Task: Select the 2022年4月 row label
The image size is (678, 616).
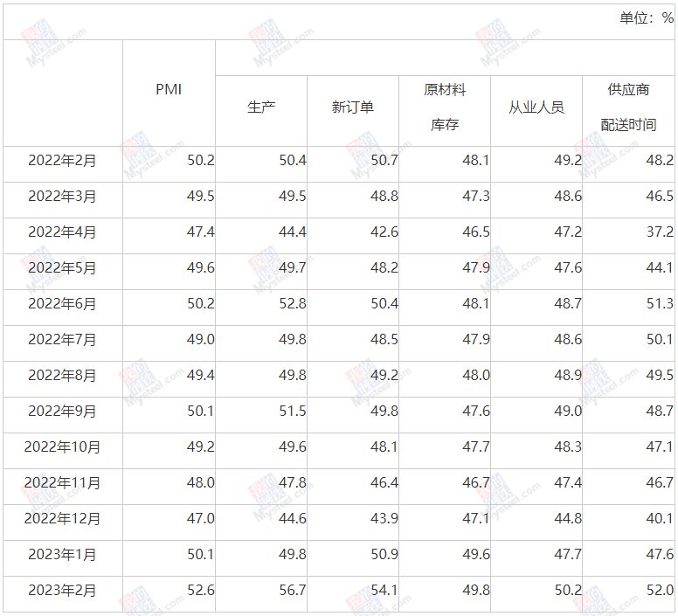Action: tap(62, 232)
